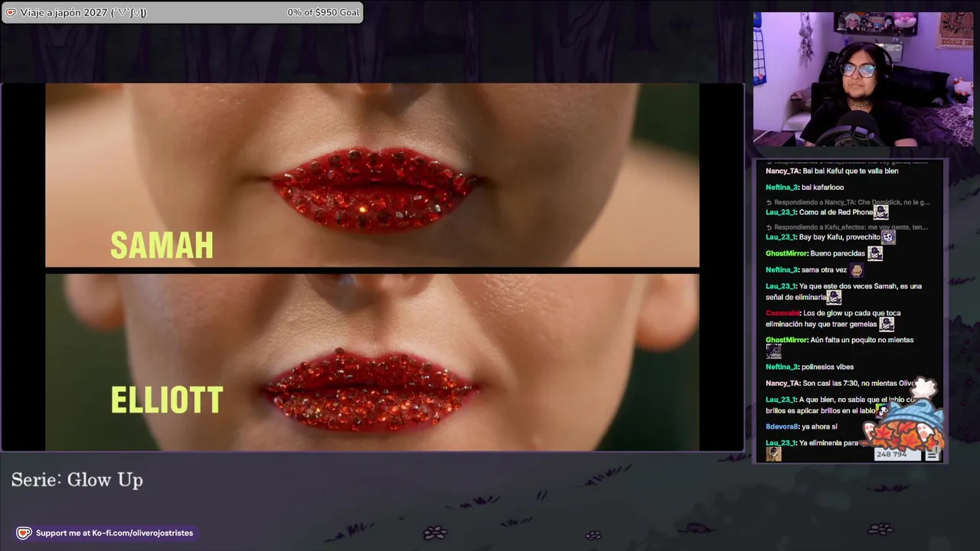Click message 'Bai bai Kafu! que te valla bien'
Image resolution: width=980 pixels, height=551 pixels.
pos(851,171)
